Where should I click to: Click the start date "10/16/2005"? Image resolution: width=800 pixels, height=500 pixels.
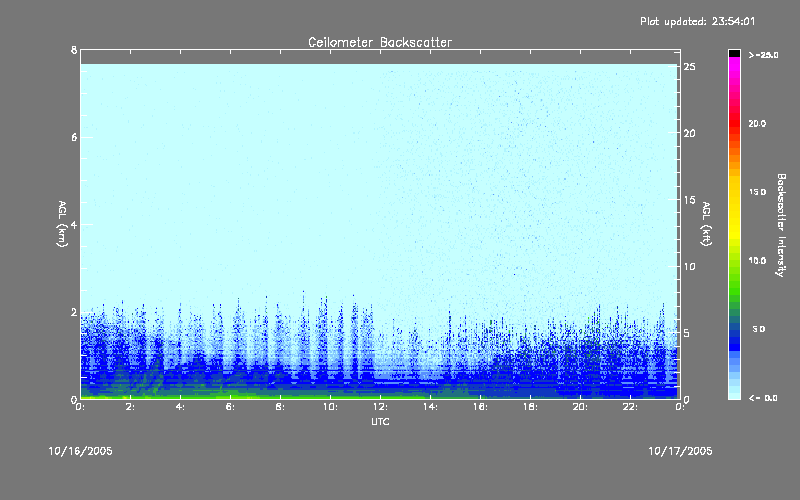[80, 451]
